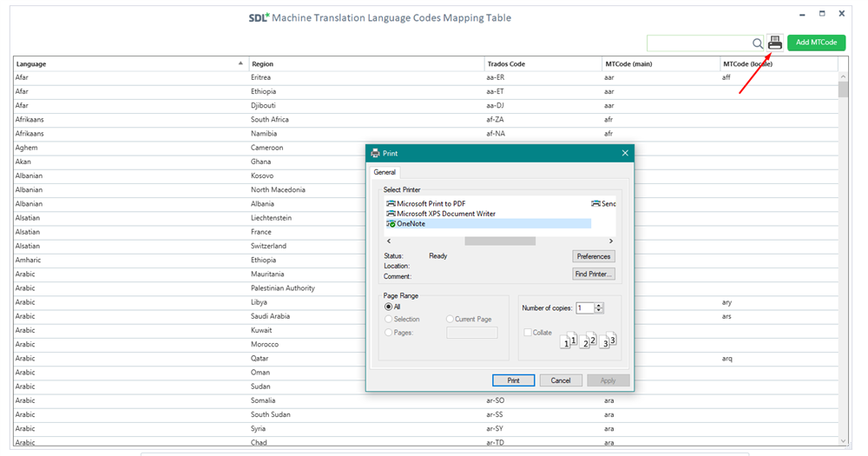Click the Apply button in the dialog
This screenshot has width=868, height=456.
(608, 380)
